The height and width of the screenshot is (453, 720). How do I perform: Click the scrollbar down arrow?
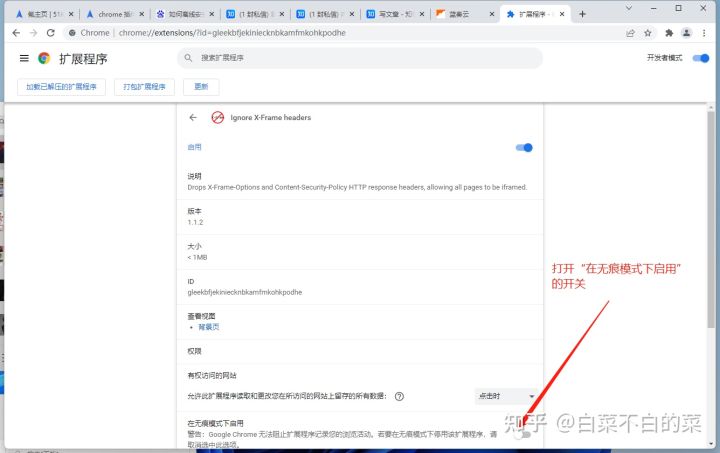coord(711,444)
